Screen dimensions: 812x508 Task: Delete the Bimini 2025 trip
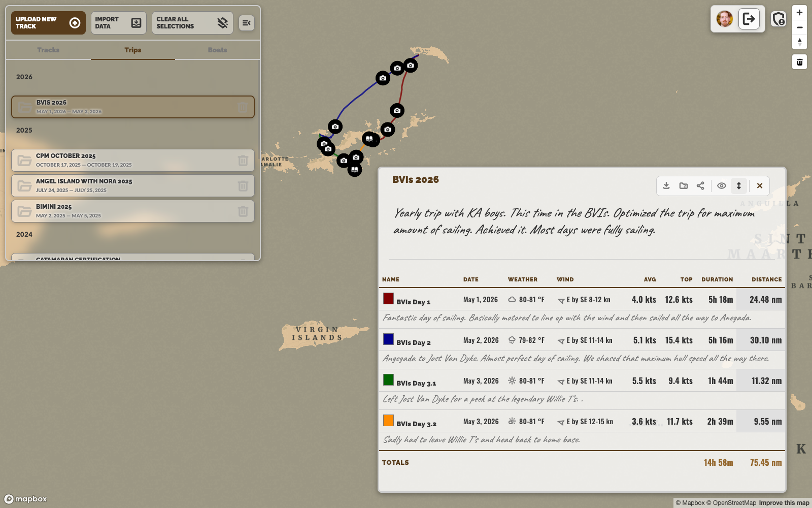coord(243,211)
